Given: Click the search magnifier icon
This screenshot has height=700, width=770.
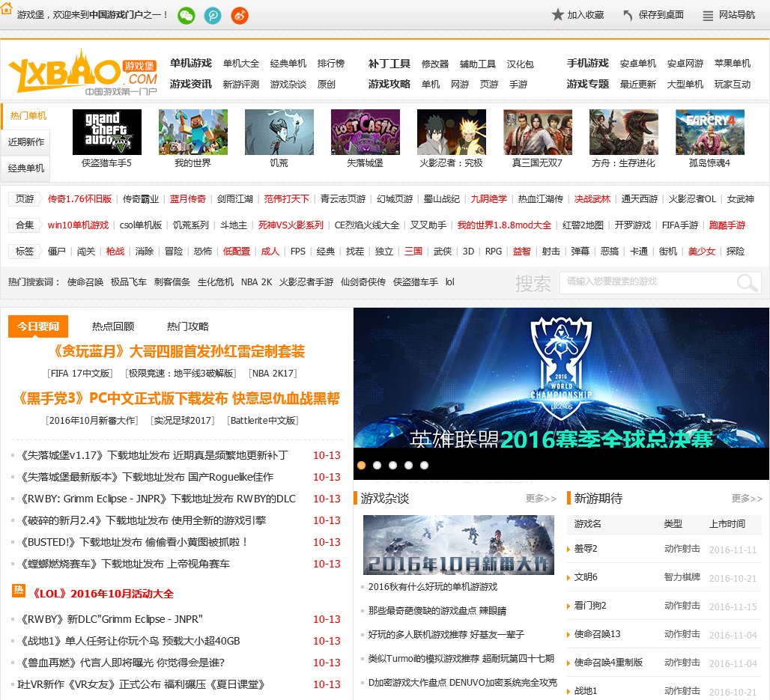Looking at the screenshot, I should click(747, 283).
